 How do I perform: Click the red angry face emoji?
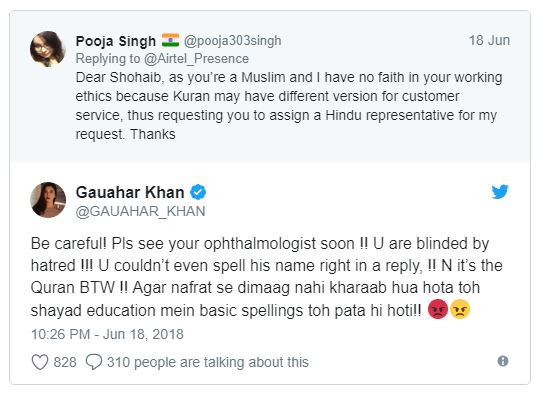pyautogui.click(x=438, y=309)
